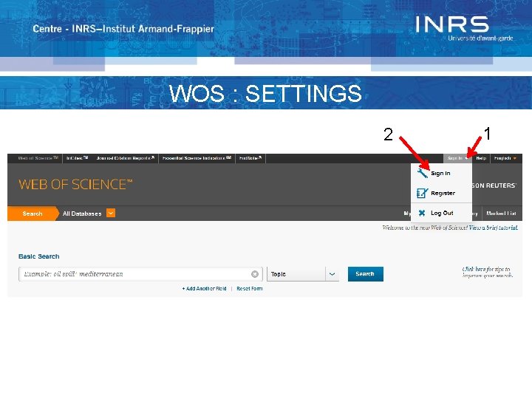Open the orange All Databases dropdown arrow

pyautogui.click(x=111, y=213)
